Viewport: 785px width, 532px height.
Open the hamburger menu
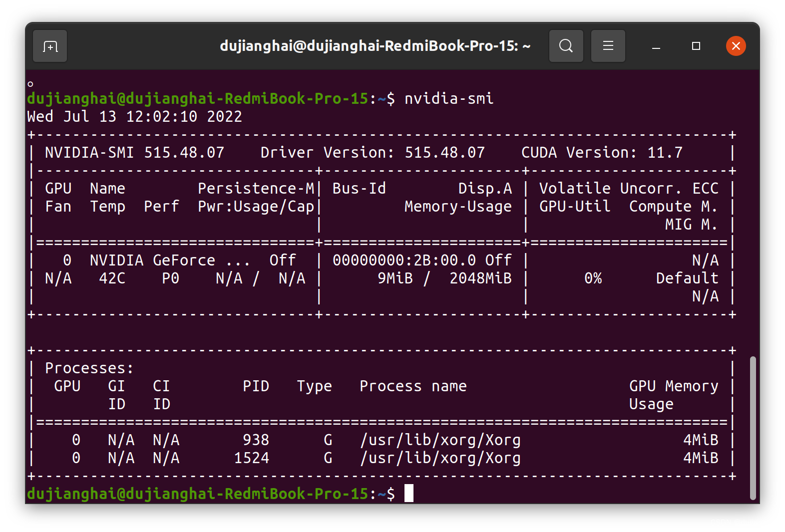pos(608,46)
